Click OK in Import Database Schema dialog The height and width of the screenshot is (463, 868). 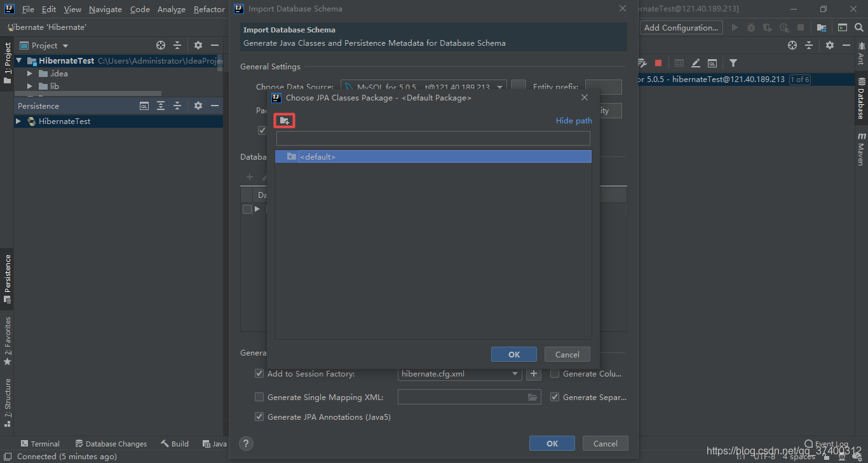tap(552, 443)
